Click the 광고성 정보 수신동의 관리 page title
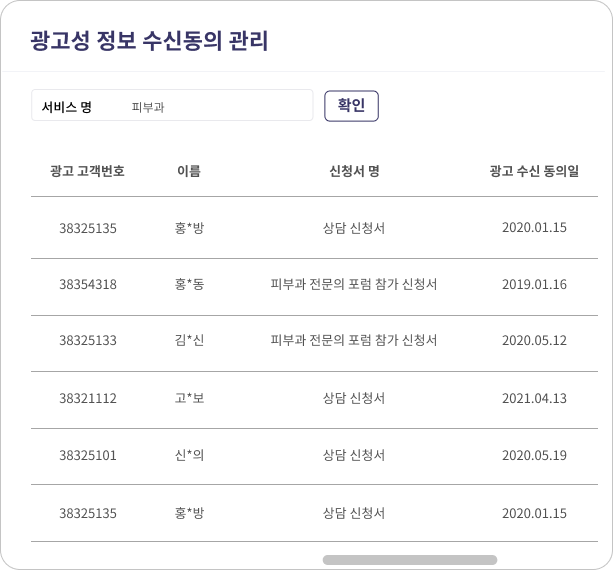 (x=149, y=40)
